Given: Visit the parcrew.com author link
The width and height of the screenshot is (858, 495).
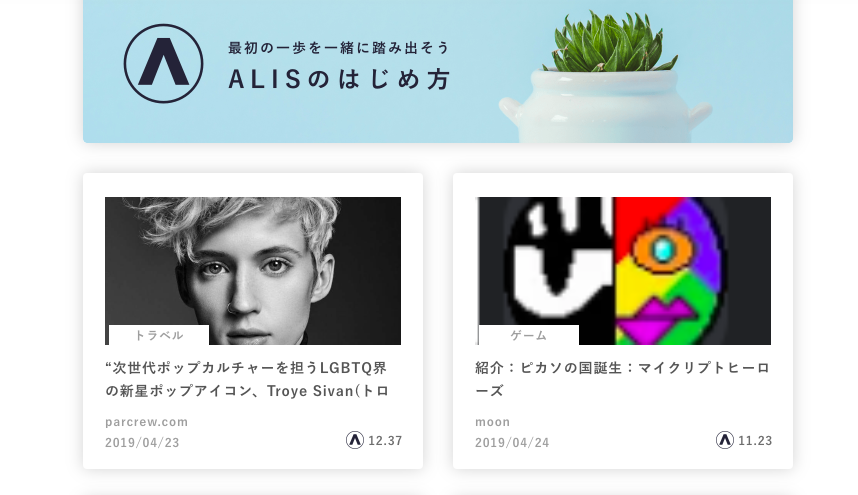Looking at the screenshot, I should (147, 422).
